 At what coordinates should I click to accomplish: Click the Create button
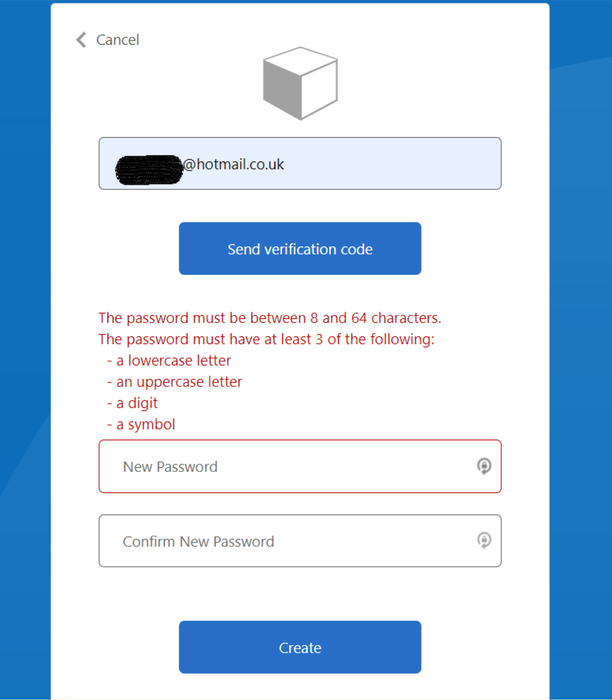pos(300,647)
